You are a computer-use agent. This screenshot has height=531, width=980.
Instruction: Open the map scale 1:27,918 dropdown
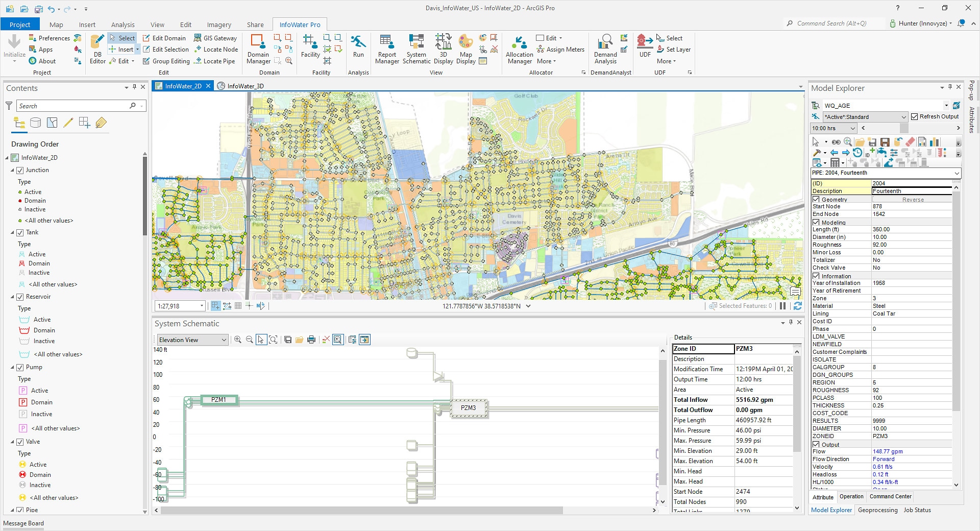coord(202,306)
